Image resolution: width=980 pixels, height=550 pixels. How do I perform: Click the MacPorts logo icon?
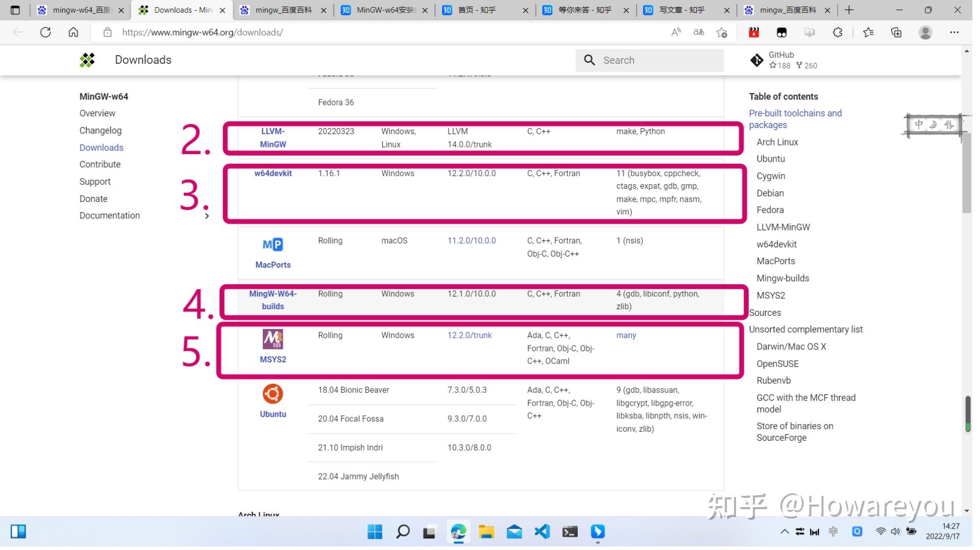click(x=273, y=245)
